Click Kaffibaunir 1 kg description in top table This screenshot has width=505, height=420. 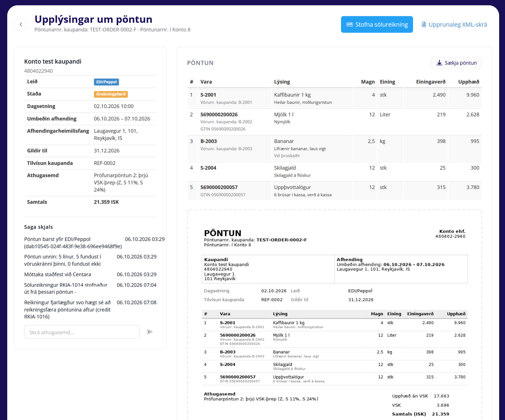(x=292, y=95)
